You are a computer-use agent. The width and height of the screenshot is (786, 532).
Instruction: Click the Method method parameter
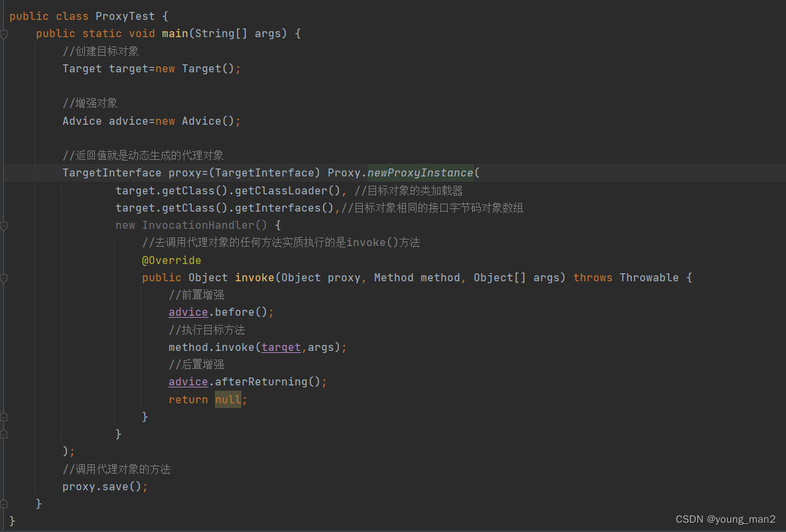(417, 278)
